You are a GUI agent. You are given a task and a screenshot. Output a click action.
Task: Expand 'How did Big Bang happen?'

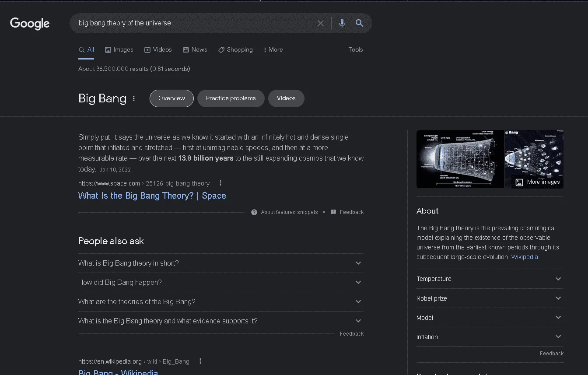pos(220,282)
